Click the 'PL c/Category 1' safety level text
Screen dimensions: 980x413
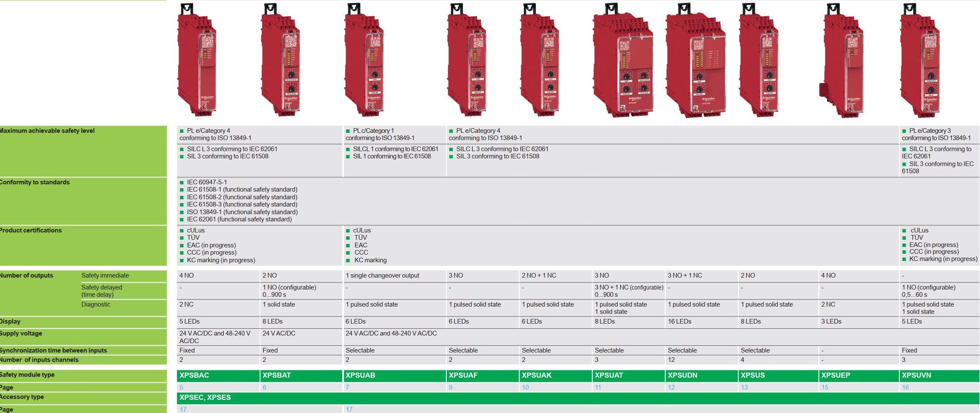[373, 131]
